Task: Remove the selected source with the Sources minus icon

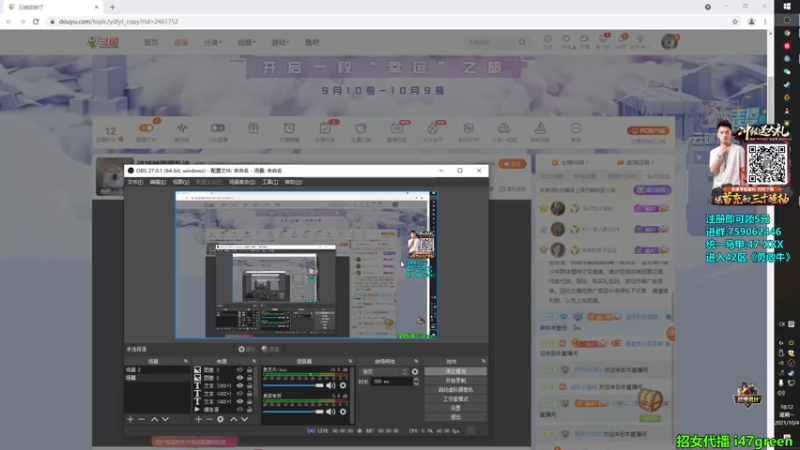Action: 209,419
